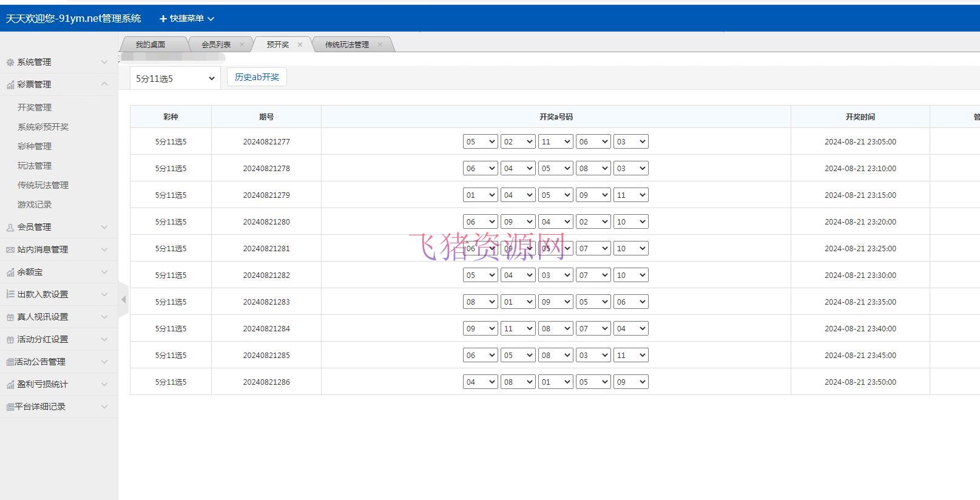Open 游戏记录 in the sidebar
980x500 pixels.
(x=35, y=204)
